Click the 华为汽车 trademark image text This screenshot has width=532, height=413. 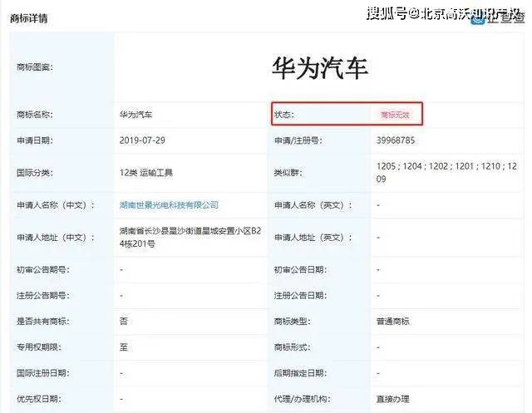point(320,68)
